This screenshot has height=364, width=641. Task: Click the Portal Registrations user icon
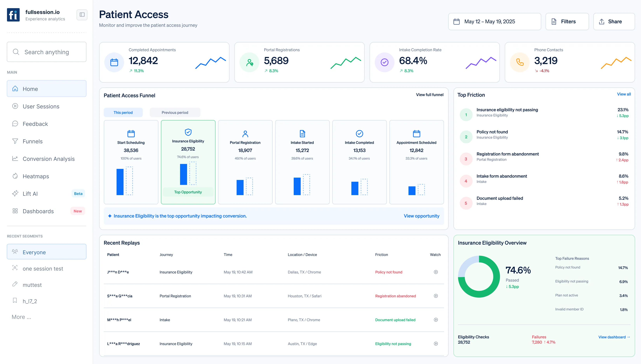point(249,62)
